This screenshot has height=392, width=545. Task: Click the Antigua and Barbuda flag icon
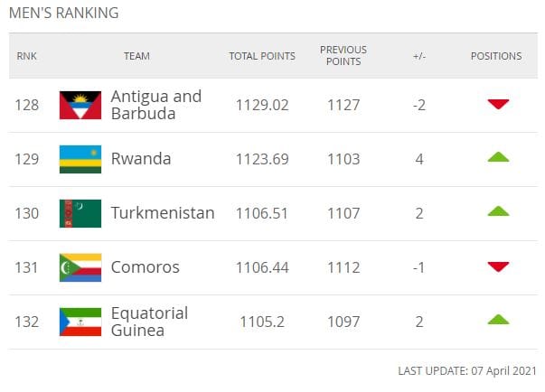[80, 105]
